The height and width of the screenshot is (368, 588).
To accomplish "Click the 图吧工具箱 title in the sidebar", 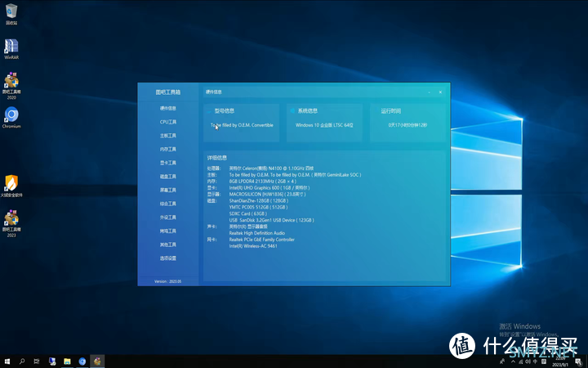I will pyautogui.click(x=168, y=92).
